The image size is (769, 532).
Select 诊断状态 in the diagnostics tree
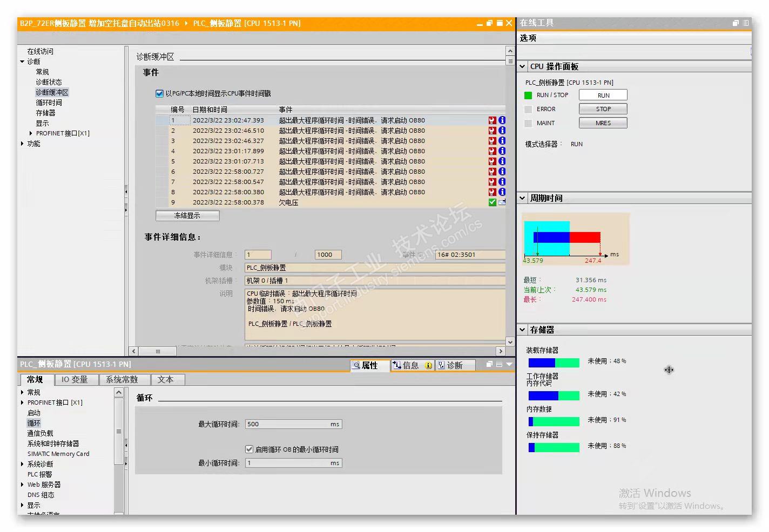pos(49,82)
